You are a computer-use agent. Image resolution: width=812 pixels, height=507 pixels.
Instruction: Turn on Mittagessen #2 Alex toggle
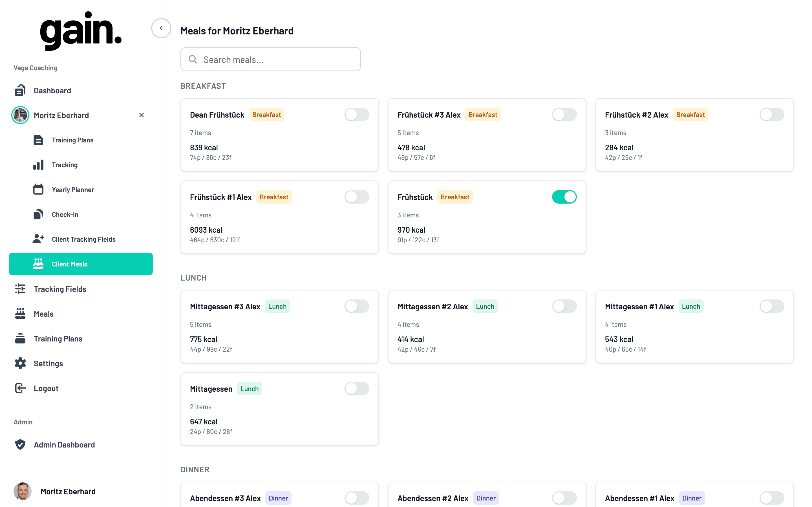click(x=564, y=307)
